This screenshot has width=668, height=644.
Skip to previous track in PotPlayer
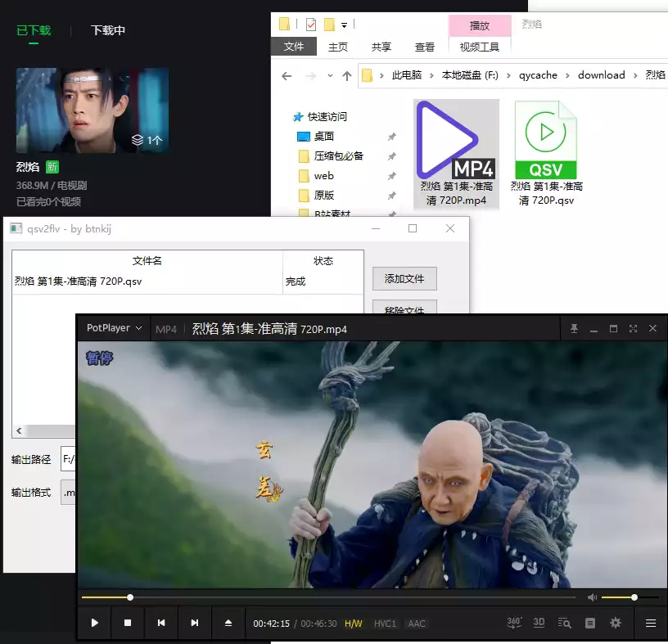click(161, 623)
